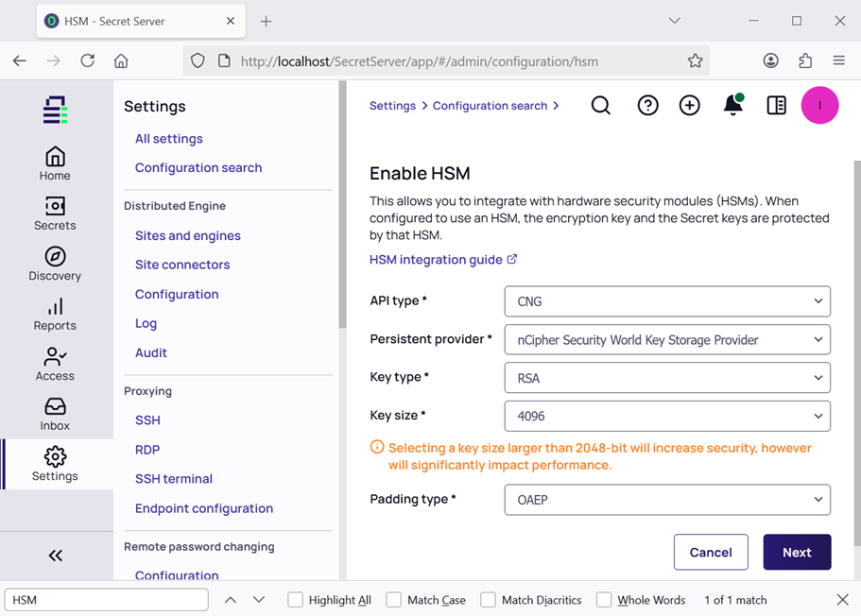Open the Inbox sidebar item
Screen dimensions: 861x616
(55, 415)
